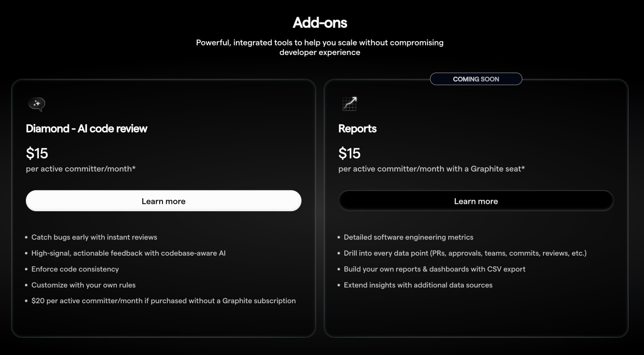Click 'High-signal, actionable feedback with codebase-aware AI'
Screen dimensions: 644x355
pos(128,253)
